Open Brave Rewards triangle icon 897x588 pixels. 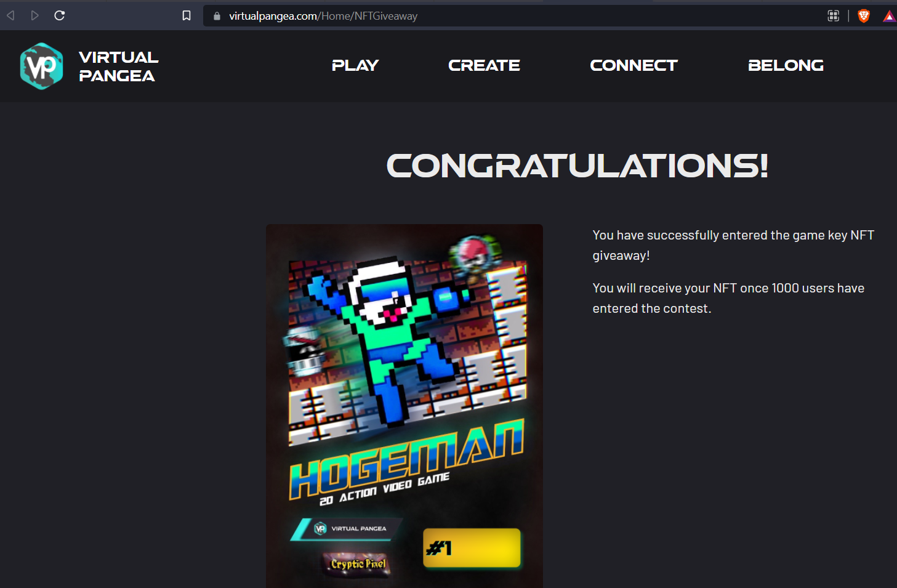click(889, 16)
